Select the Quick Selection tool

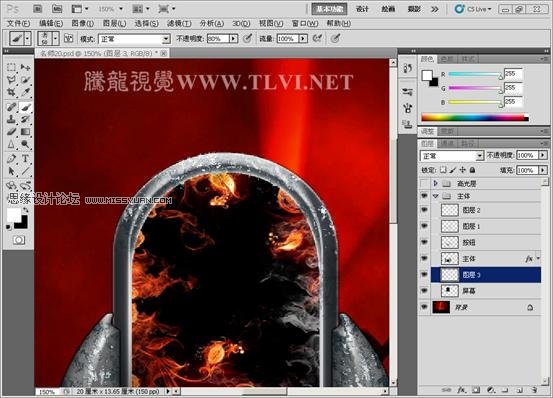click(x=25, y=80)
